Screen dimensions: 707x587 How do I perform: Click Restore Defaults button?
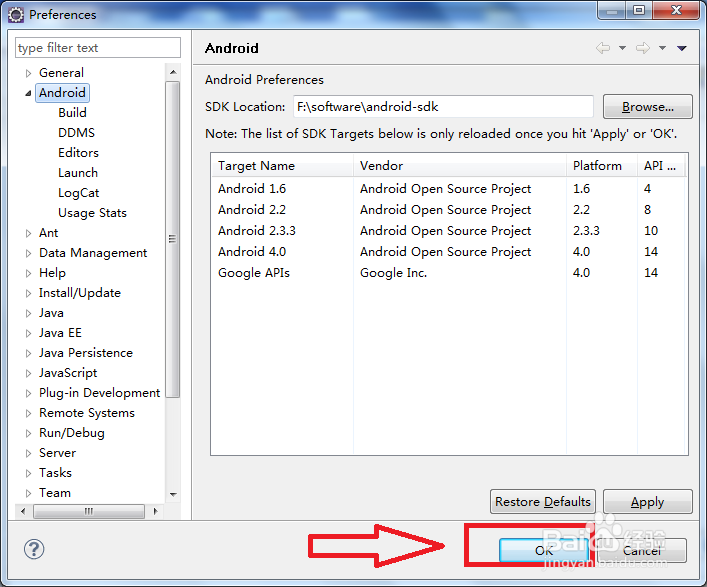click(542, 502)
